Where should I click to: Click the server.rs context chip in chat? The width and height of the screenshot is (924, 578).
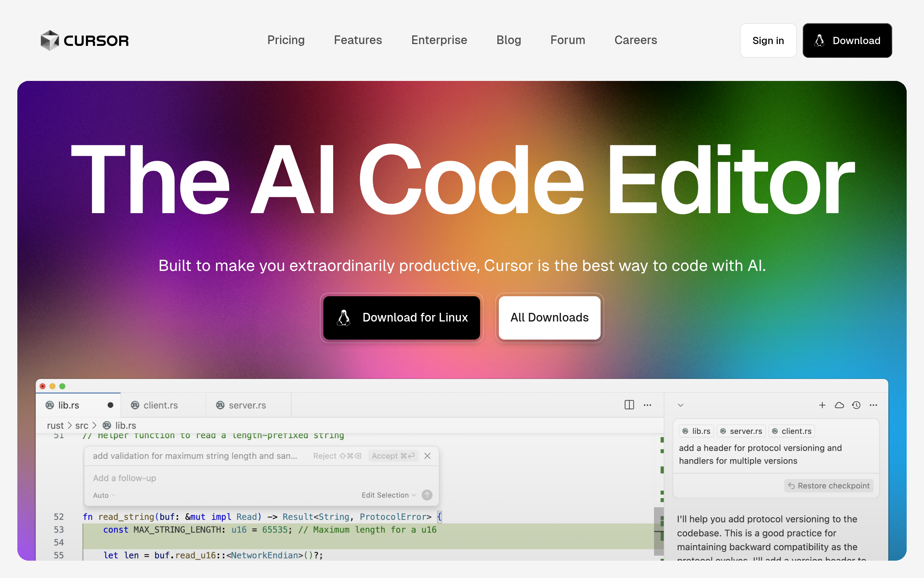[741, 431]
